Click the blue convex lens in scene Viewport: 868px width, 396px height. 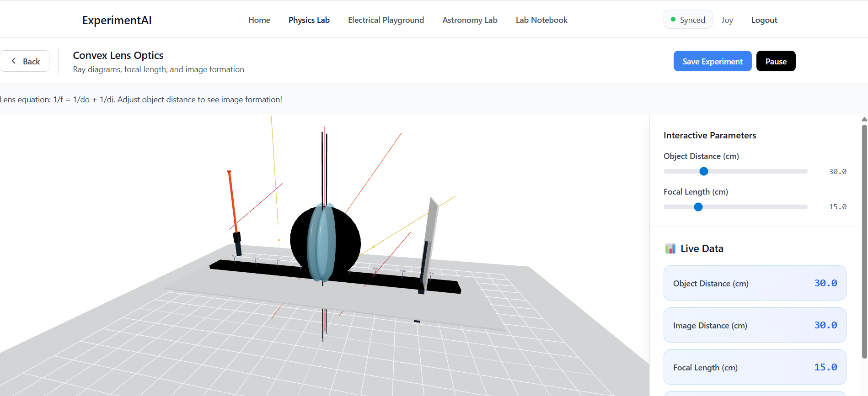coord(322,242)
